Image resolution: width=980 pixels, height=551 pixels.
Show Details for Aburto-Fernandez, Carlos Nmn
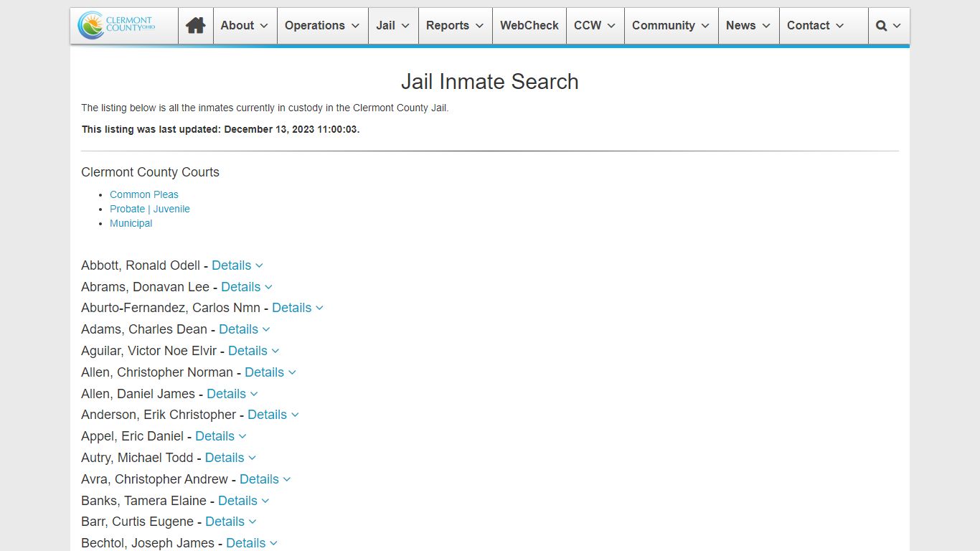tap(298, 308)
